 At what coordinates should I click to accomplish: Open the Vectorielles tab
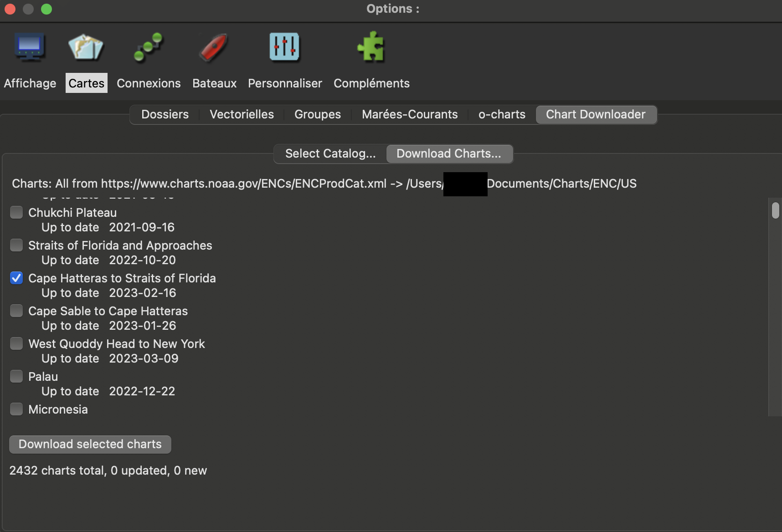click(242, 114)
